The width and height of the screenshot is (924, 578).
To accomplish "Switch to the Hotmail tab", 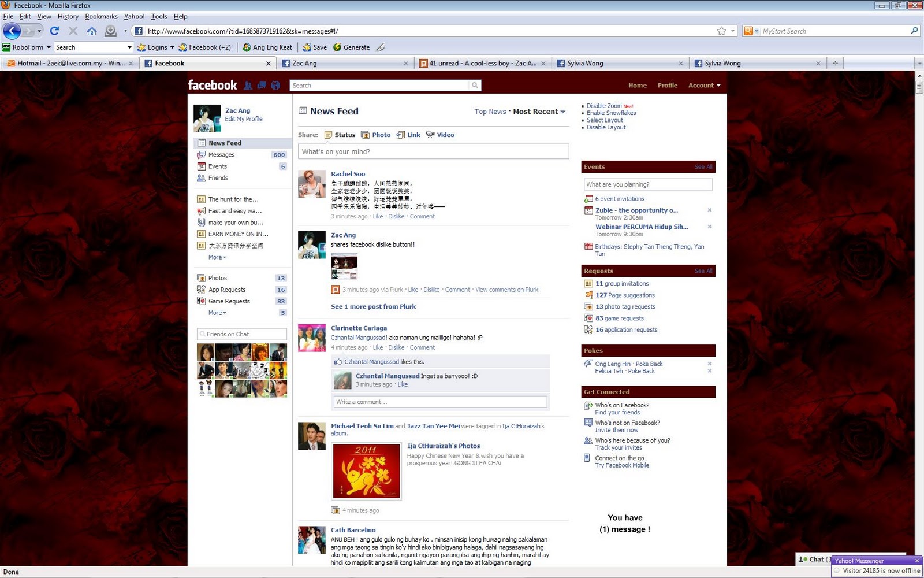I will (x=70, y=64).
